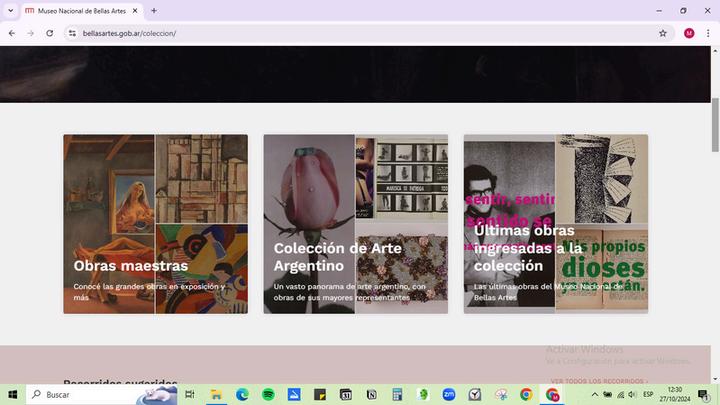Click 'Ver todos los recorridos' link
This screenshot has height=405, width=720.
(599, 381)
